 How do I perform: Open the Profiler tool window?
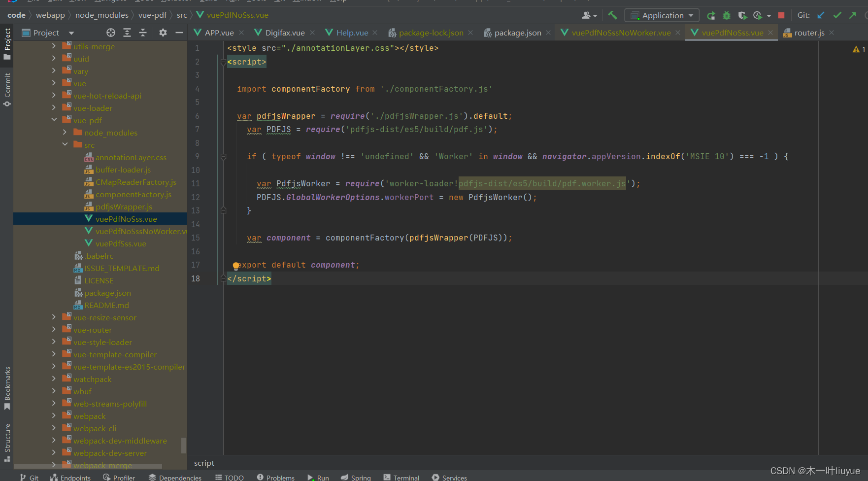(119, 478)
